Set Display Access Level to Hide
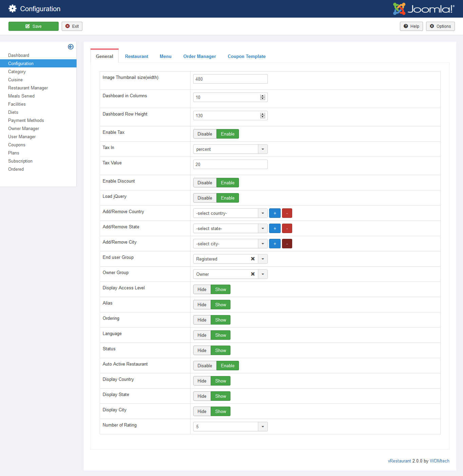This screenshot has height=476, width=463. pyautogui.click(x=202, y=289)
